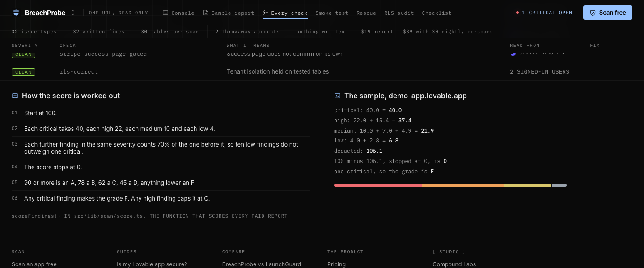Click orange high segment of score bar

(462, 185)
